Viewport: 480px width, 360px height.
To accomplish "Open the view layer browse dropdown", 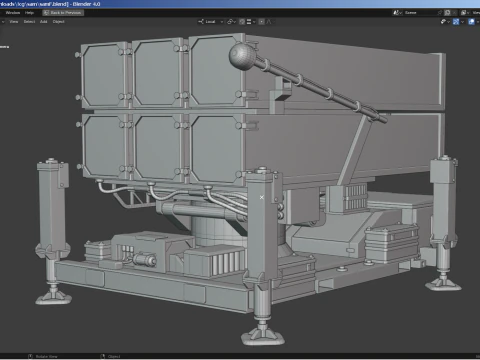I will tap(465, 13).
